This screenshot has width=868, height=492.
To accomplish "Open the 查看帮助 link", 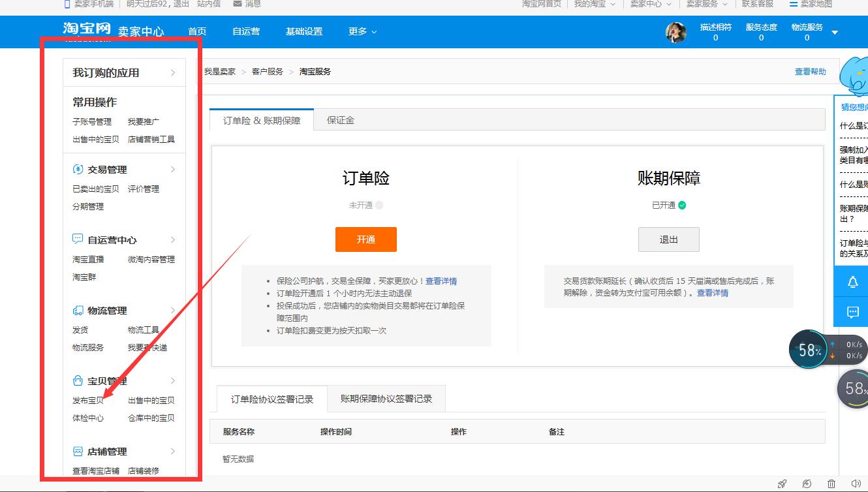I will point(810,72).
